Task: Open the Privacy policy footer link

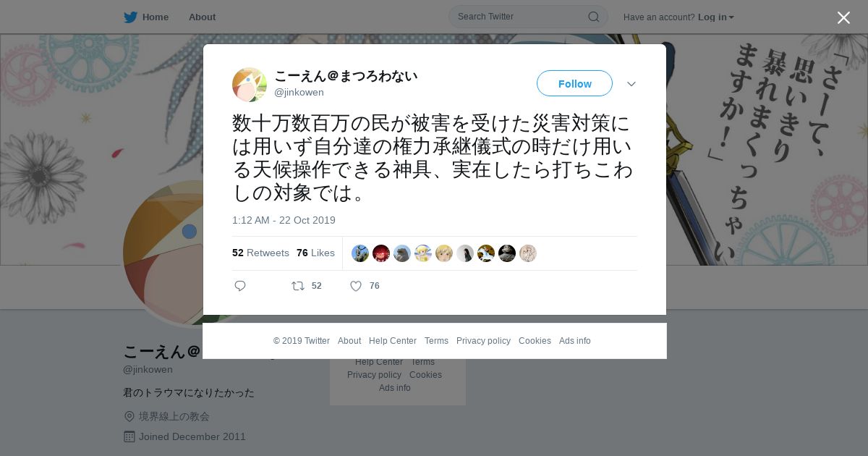Action: (483, 341)
